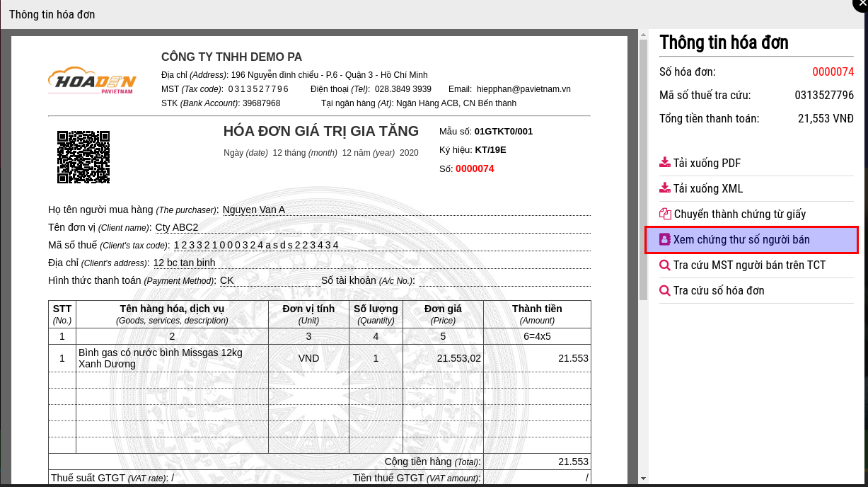868x487 pixels.
Task: Click the red invoice number on the invoice
Action: 475,168
